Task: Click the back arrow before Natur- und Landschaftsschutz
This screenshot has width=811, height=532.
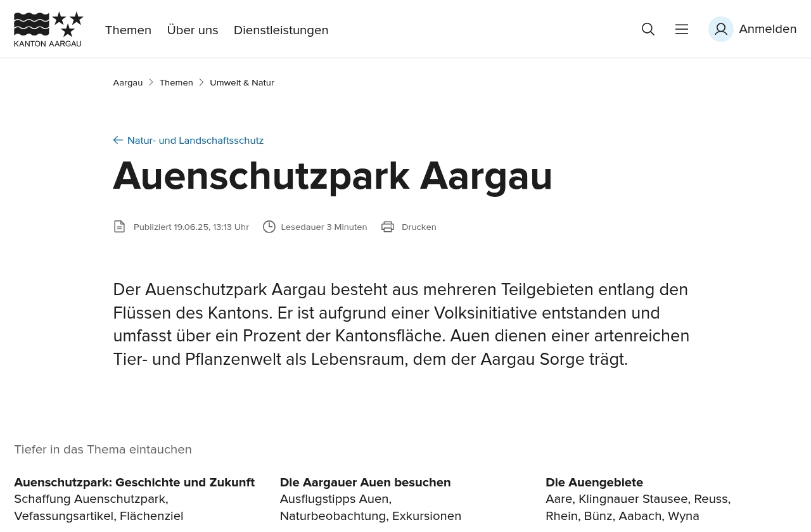Action: [118, 140]
